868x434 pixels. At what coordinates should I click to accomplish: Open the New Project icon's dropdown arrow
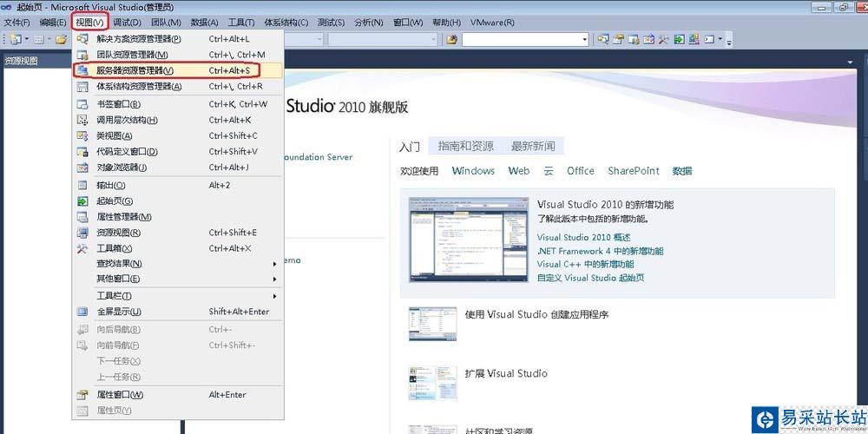(26, 39)
